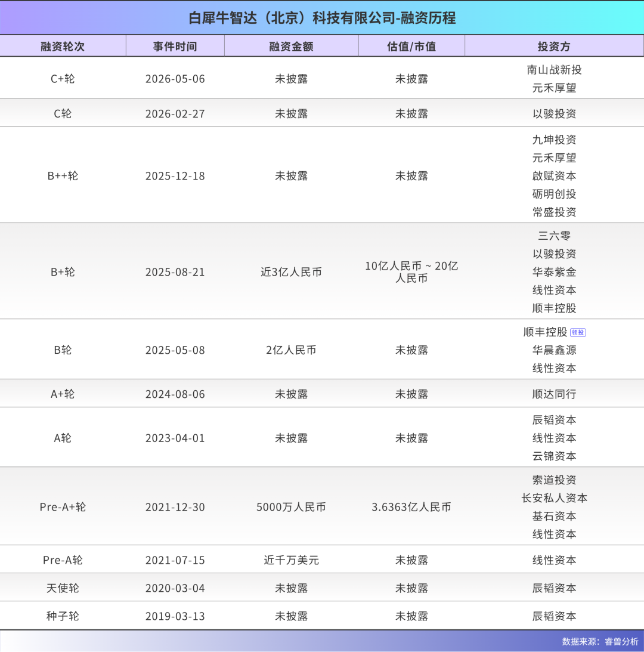Select the 天使轮 round cell
This screenshot has width=644, height=652.
coord(63,588)
